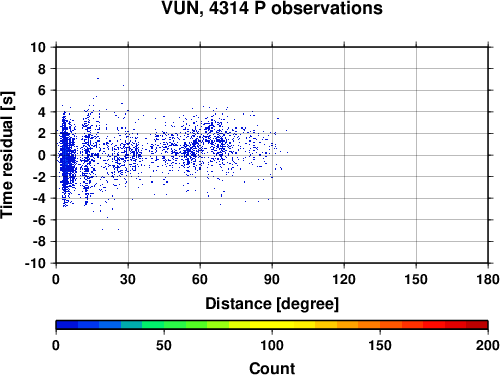The image size is (500, 375).
Task: Click the plot title "VUN, 4314 P observations"
Action: pyautogui.click(x=272, y=8)
